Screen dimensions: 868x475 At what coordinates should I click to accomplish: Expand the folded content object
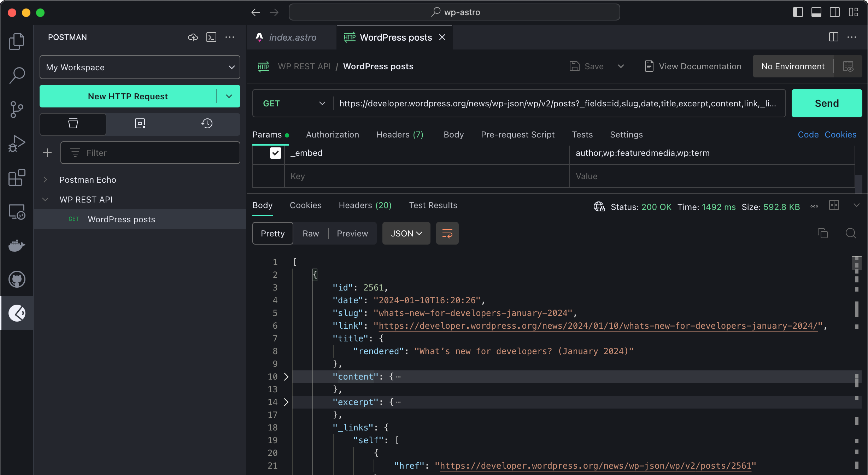click(286, 377)
